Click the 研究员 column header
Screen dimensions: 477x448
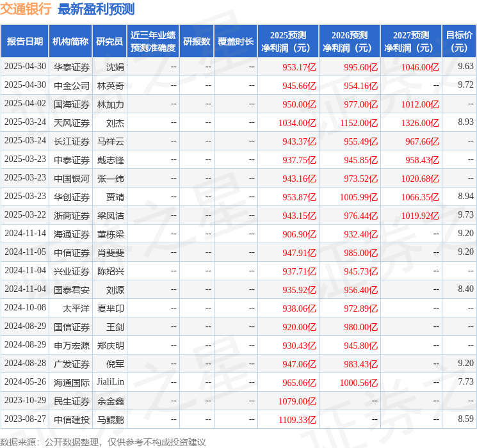(109, 42)
